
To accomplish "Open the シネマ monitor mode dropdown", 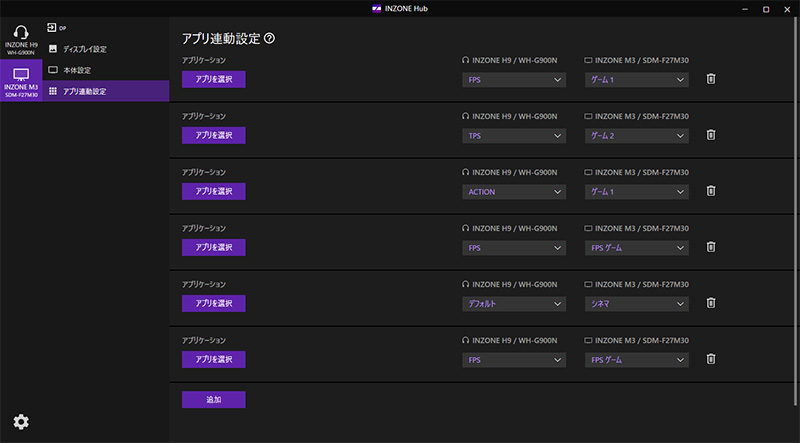I will tap(637, 303).
